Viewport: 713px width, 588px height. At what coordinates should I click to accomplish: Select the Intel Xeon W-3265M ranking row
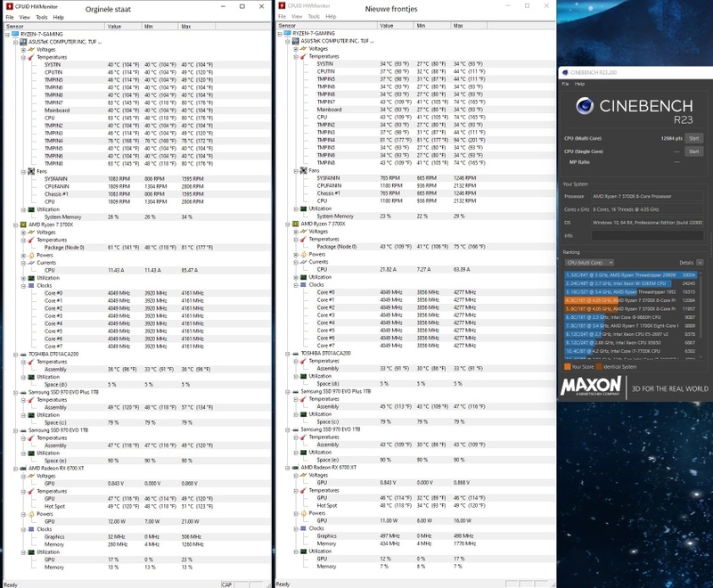pyautogui.click(x=631, y=283)
